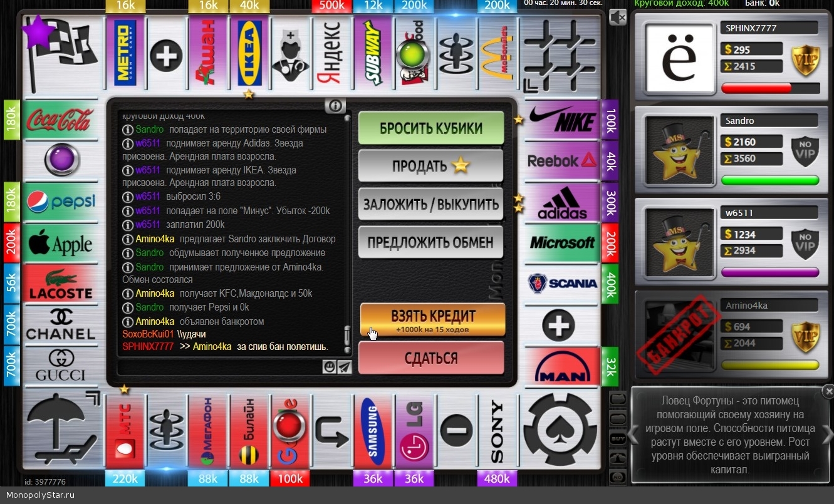Click the Apple property tile
834x504 pixels.
[x=61, y=243]
